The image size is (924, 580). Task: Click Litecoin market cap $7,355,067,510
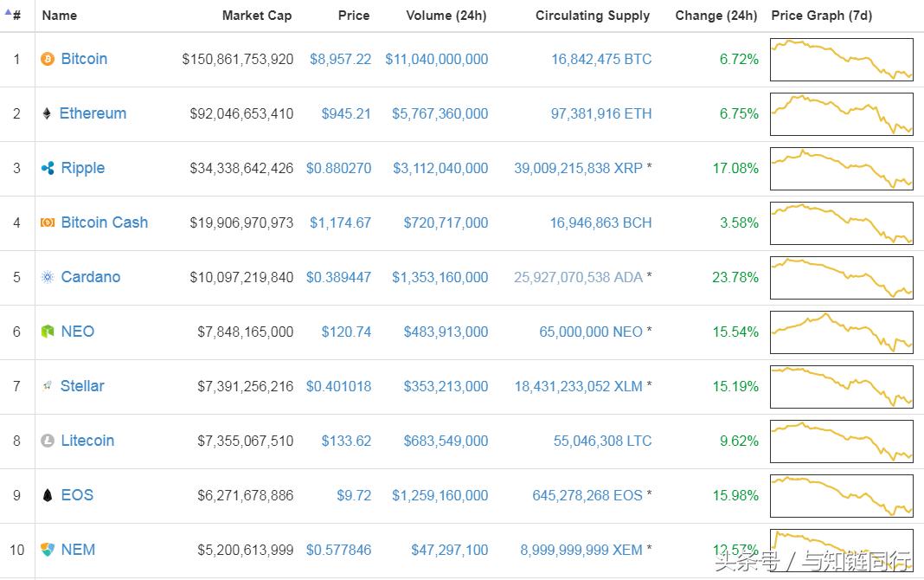coord(245,441)
